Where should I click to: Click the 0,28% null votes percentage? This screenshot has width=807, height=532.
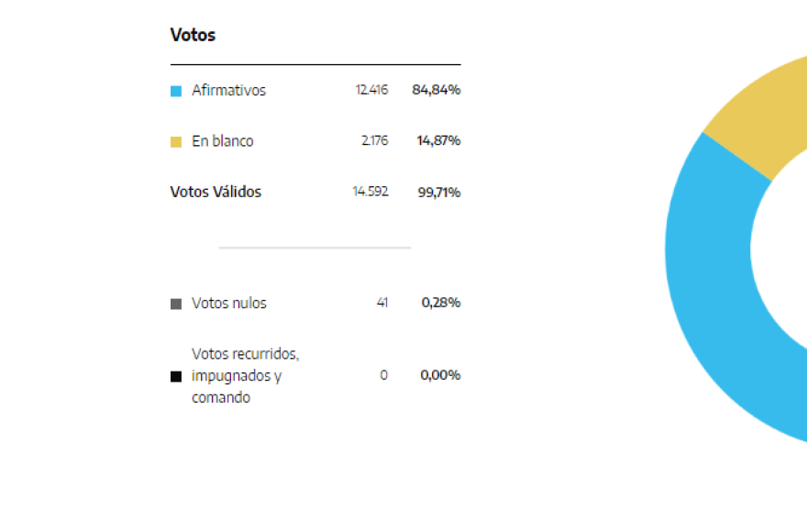pyautogui.click(x=440, y=303)
